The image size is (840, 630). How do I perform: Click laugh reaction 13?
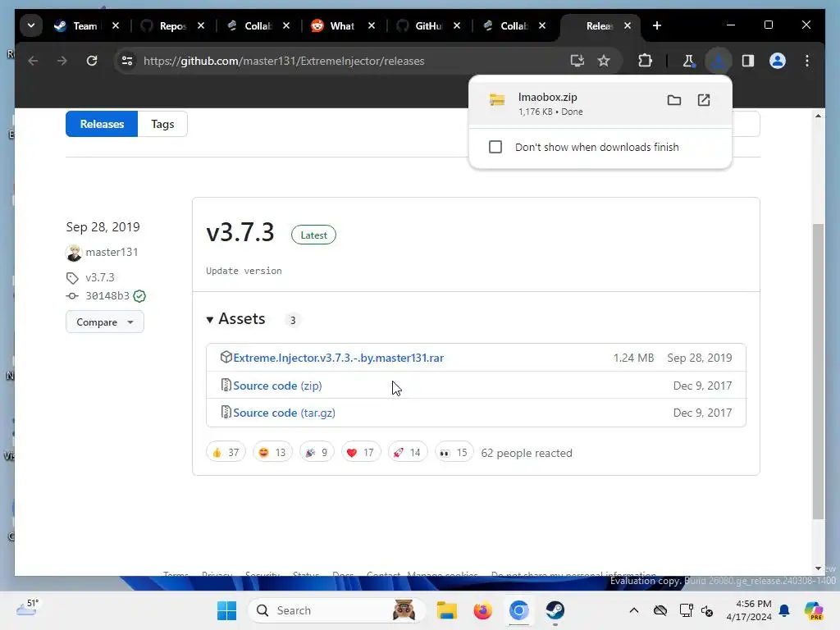coord(272,453)
